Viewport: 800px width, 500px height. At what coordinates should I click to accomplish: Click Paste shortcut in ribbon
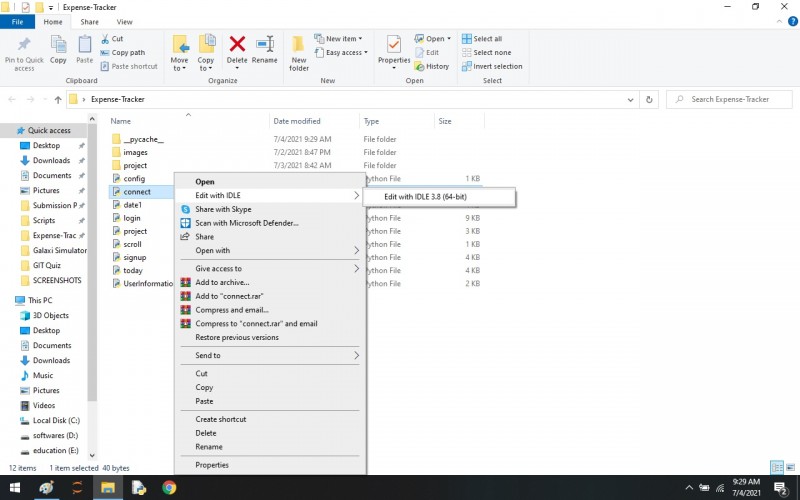point(129,66)
